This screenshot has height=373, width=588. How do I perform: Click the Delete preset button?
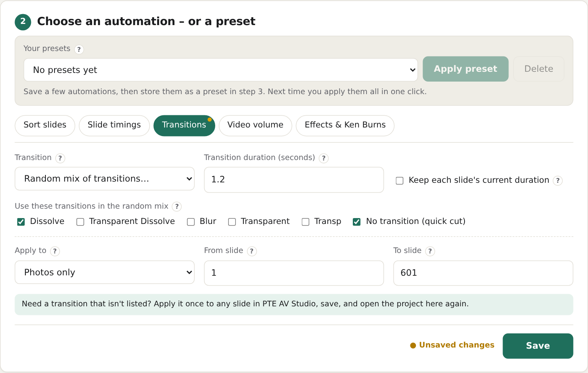(x=539, y=69)
